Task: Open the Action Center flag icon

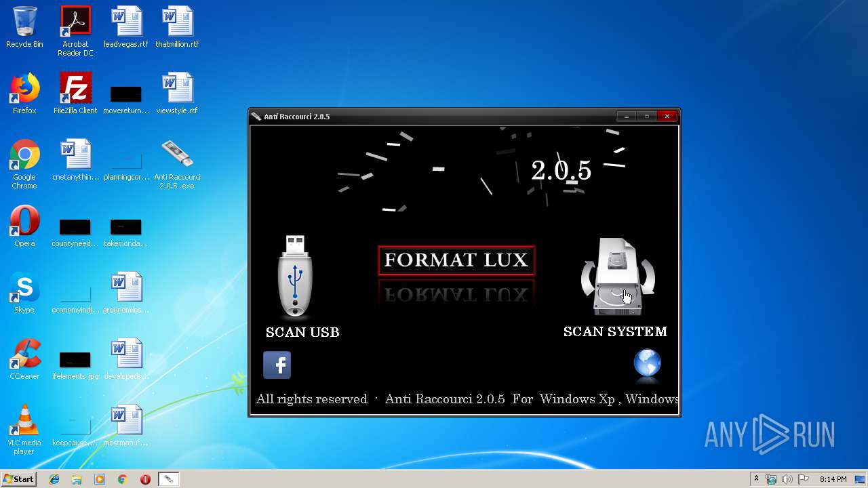Action: [804, 479]
